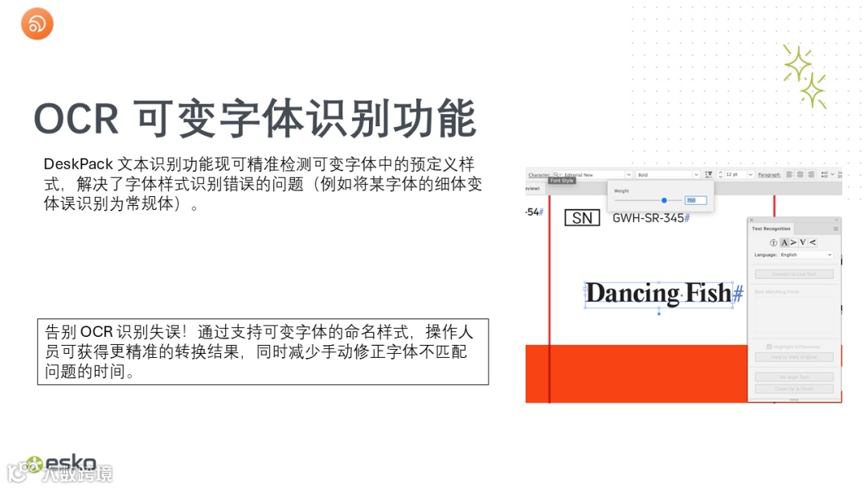
Task: Click the Text Recognition panel resize grip
Action: 794,399
